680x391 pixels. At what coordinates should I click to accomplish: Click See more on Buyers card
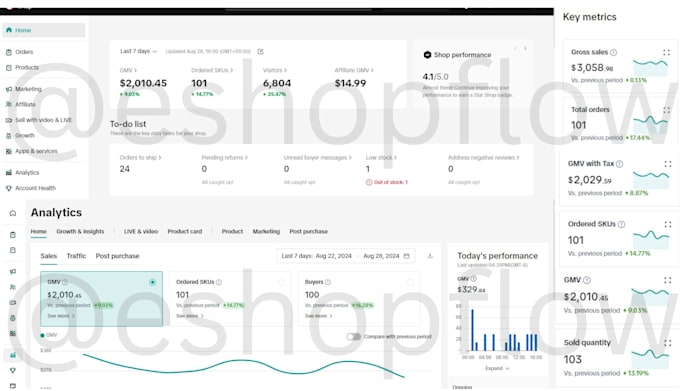[x=318, y=316]
